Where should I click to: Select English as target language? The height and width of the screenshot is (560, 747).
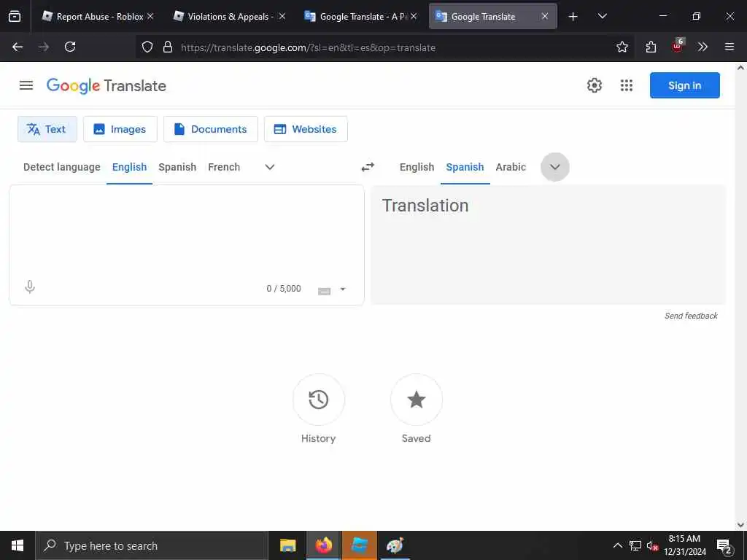click(417, 167)
